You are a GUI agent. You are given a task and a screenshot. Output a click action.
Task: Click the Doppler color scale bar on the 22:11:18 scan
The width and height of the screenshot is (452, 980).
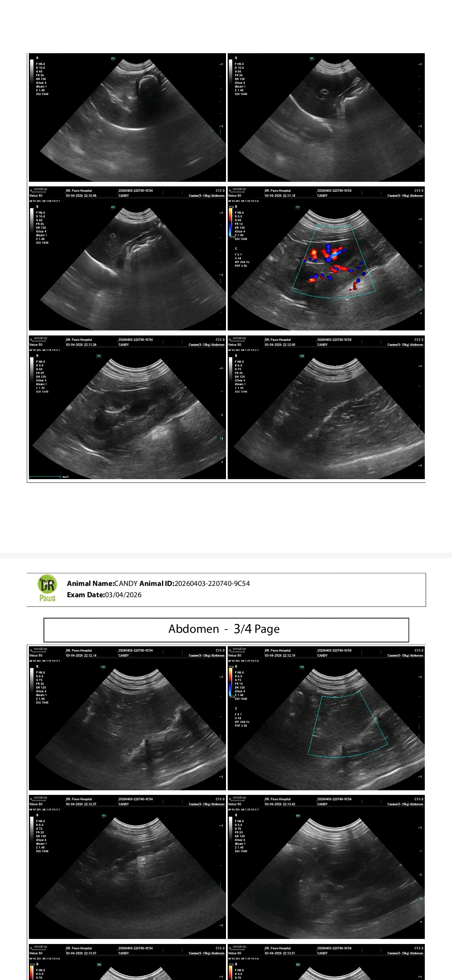coord(230,223)
